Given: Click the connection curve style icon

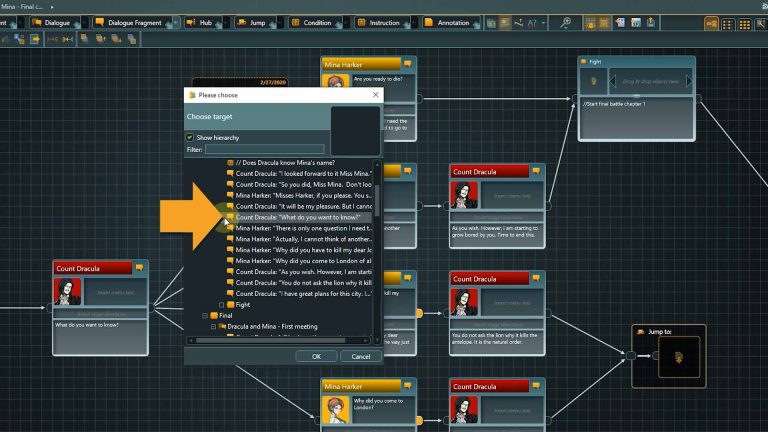Looking at the screenshot, I should pos(519,23).
